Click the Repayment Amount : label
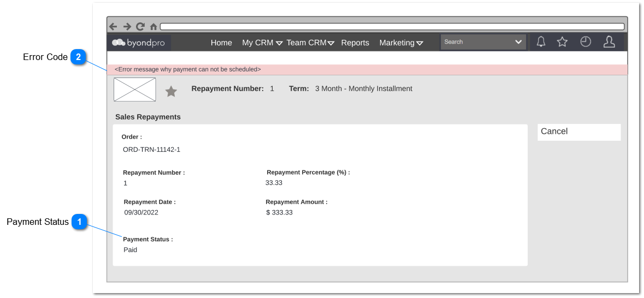The image size is (644, 298). click(297, 202)
